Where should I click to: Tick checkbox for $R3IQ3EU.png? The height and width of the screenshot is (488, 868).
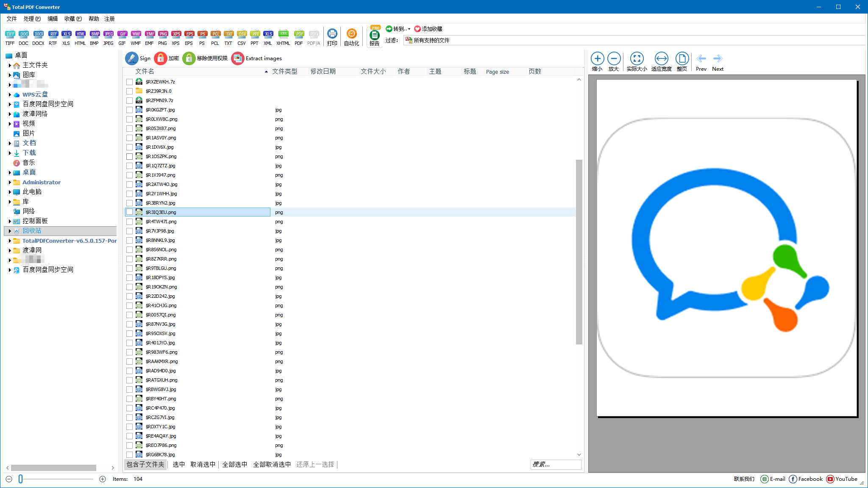tap(130, 212)
